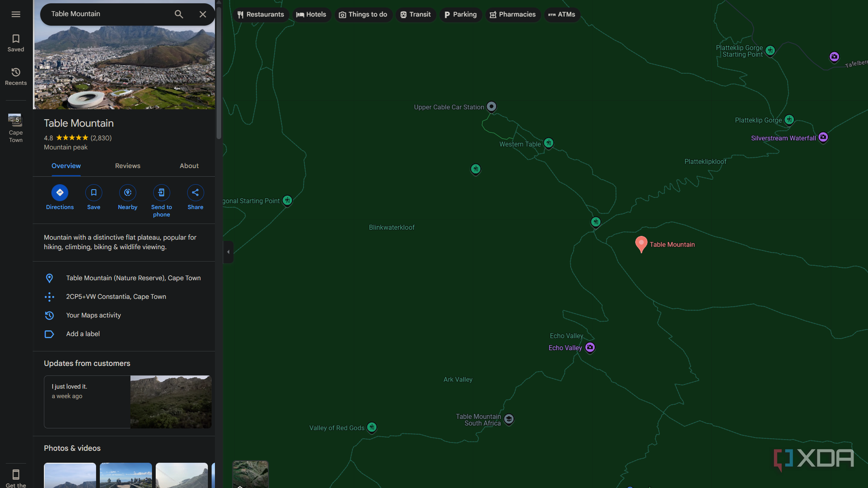
Task: Click the Share icon button
Action: 195,192
